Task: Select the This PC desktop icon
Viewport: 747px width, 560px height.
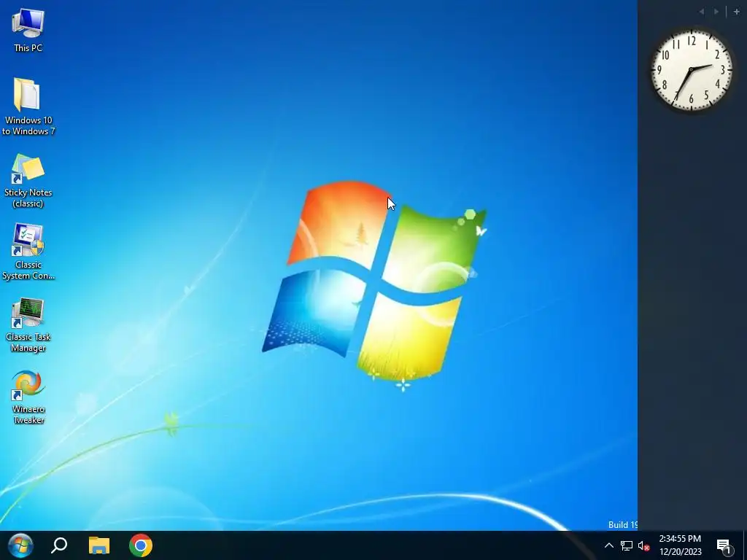Action: (x=28, y=30)
